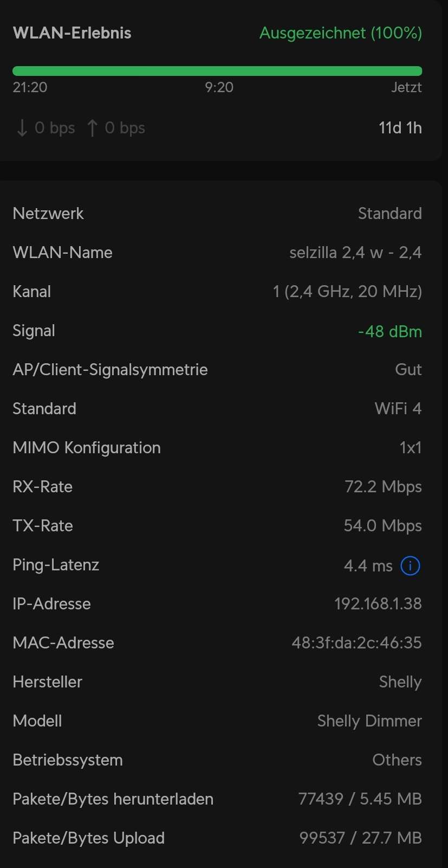
Task: Click the IP address 192.168.1.38
Action: tap(379, 603)
